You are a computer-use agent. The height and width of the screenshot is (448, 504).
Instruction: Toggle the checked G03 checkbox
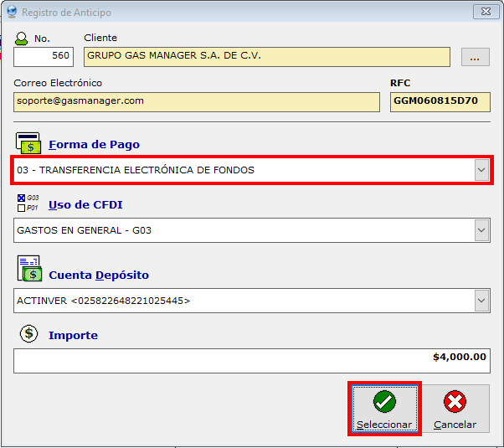coord(21,198)
